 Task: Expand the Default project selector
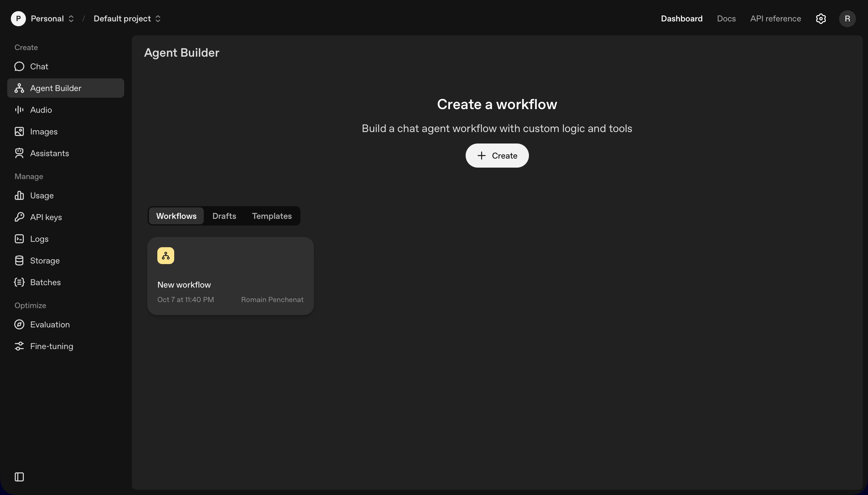[x=127, y=19]
